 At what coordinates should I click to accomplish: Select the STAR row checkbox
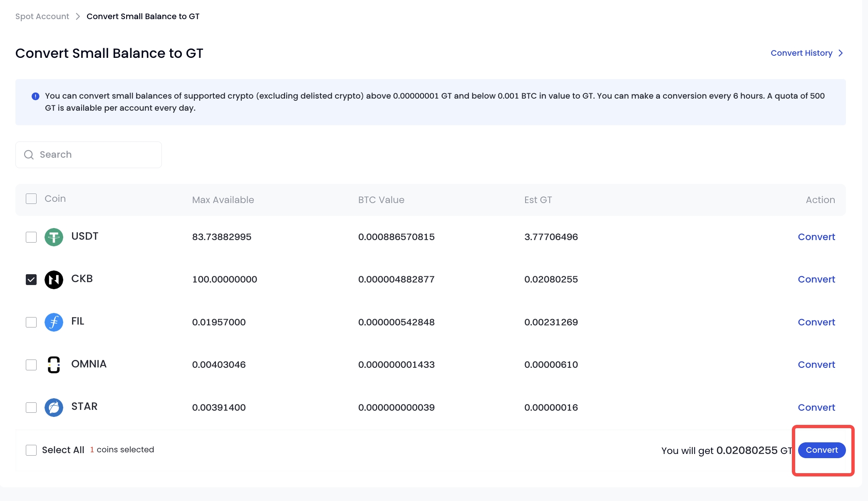coord(31,407)
